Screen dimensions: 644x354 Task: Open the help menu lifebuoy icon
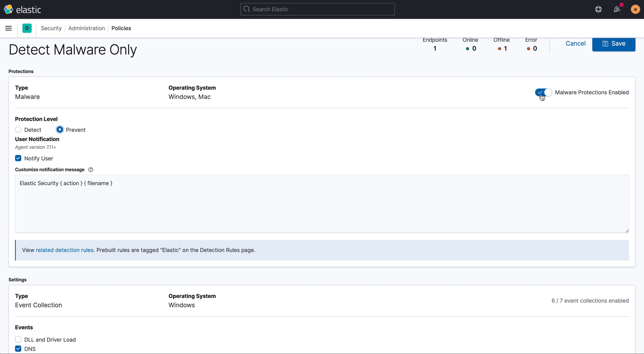598,9
